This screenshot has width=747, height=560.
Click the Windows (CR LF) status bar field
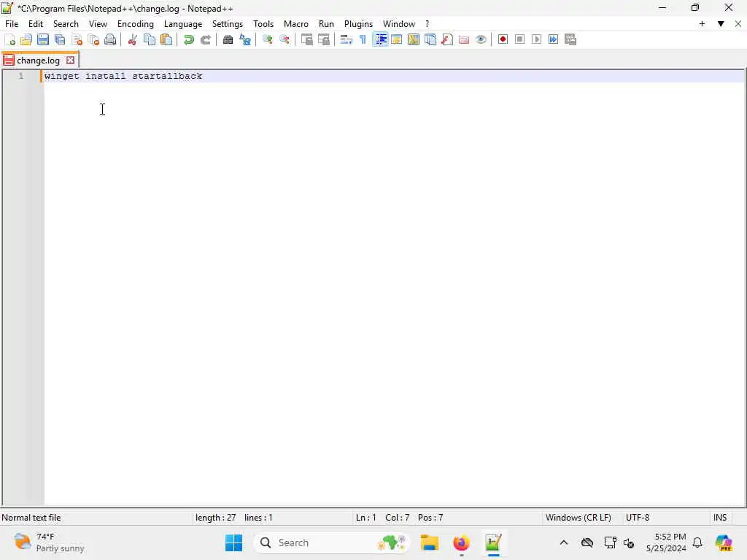tap(578, 518)
